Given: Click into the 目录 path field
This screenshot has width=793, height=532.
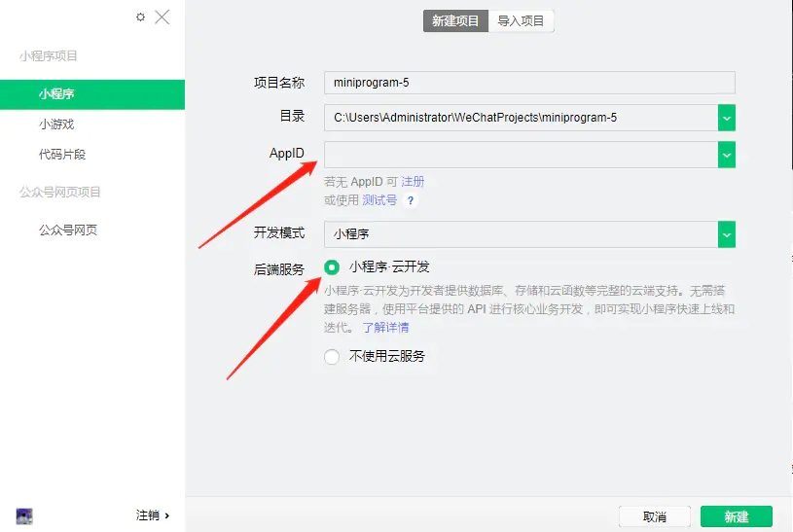Looking at the screenshot, I should tap(521, 118).
